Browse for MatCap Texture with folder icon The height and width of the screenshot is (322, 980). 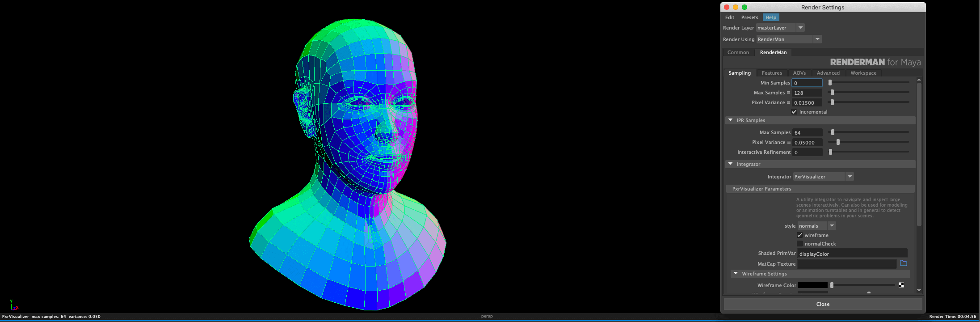pyautogui.click(x=903, y=263)
